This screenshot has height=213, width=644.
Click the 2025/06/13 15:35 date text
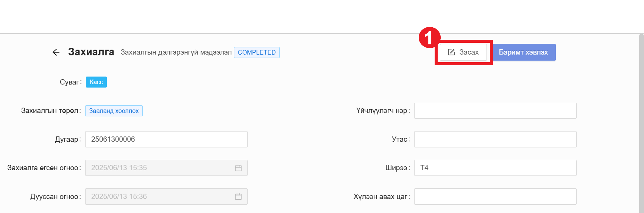coord(119,168)
